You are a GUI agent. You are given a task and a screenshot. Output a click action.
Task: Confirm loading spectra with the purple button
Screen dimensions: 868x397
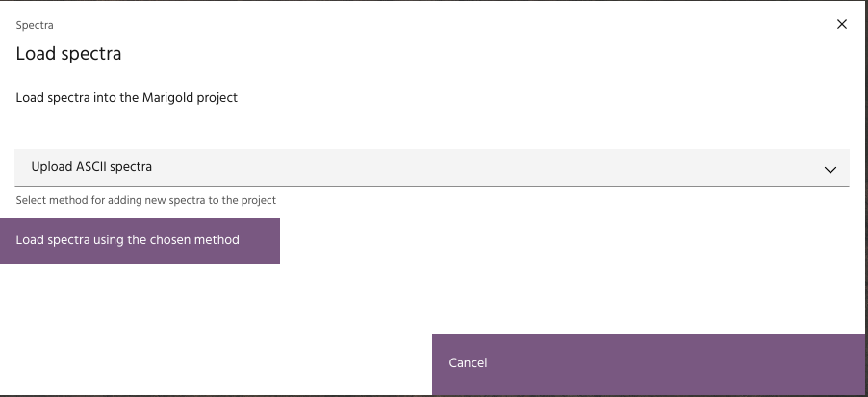(140, 240)
